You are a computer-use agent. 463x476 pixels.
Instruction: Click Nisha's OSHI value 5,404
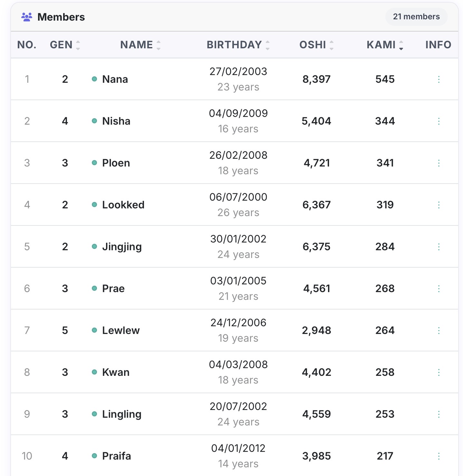[316, 121]
